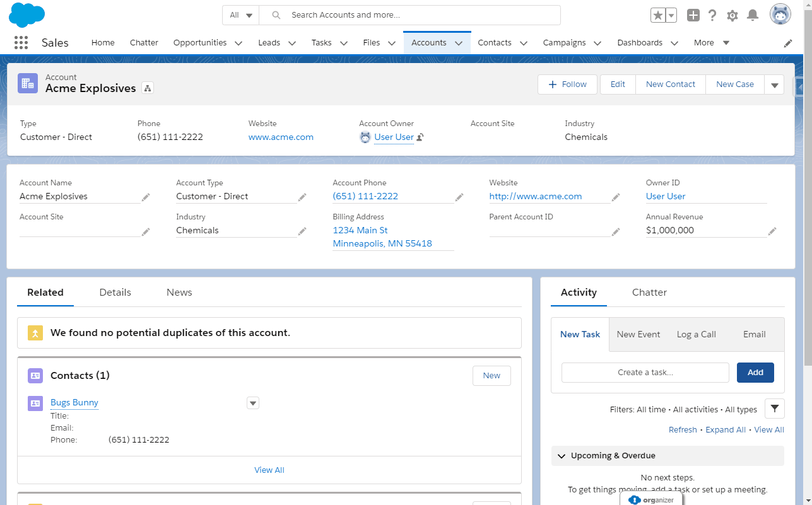Screen dimensions: 812x505
Task: Open the user profile avatar
Action: (x=780, y=15)
